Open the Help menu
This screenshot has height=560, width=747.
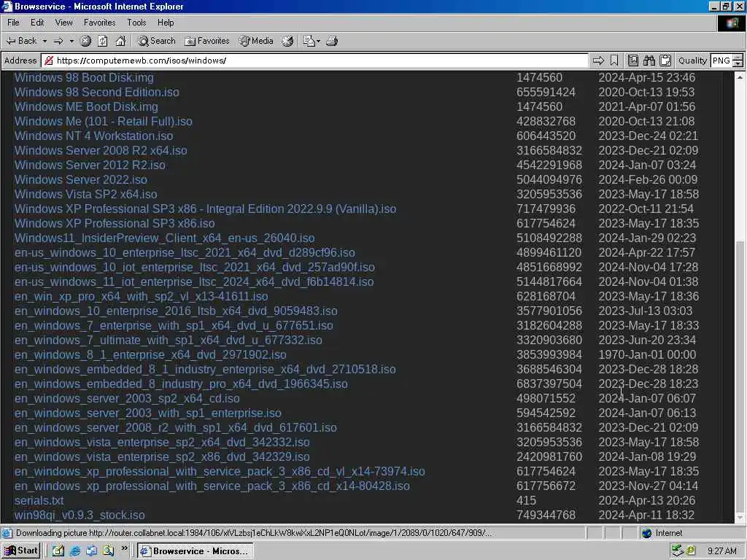[x=166, y=23]
